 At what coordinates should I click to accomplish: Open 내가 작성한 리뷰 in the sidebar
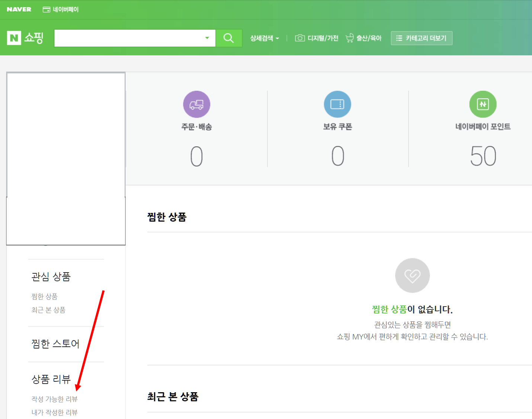click(x=55, y=412)
